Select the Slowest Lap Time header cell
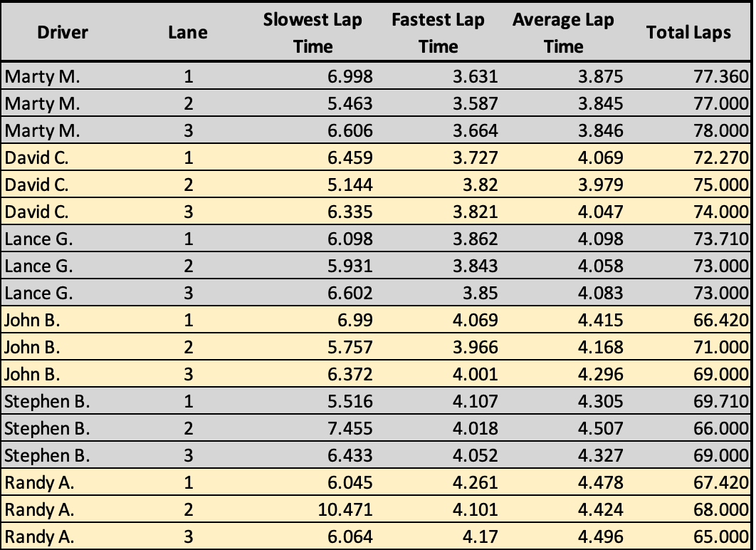The height and width of the screenshot is (550, 756). click(x=313, y=33)
